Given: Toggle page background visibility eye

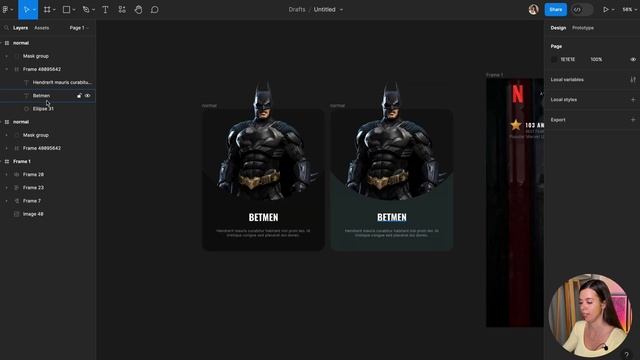Looking at the screenshot, I should point(633,60).
